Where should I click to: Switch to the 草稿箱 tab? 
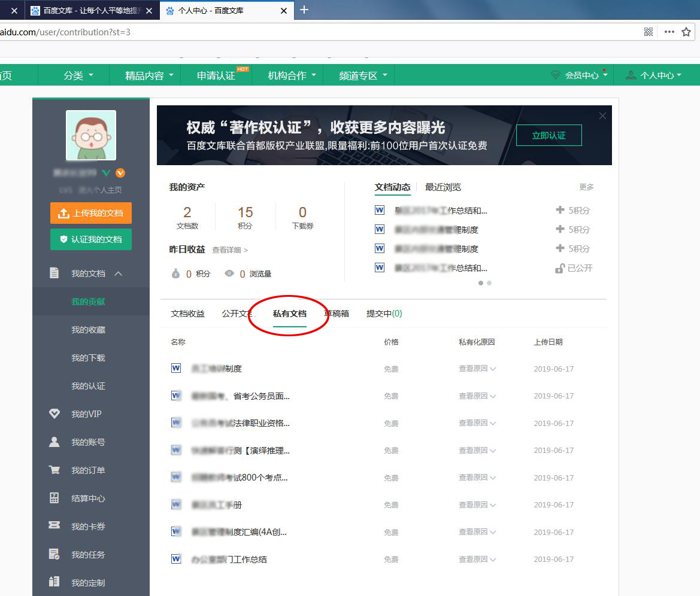(x=336, y=312)
